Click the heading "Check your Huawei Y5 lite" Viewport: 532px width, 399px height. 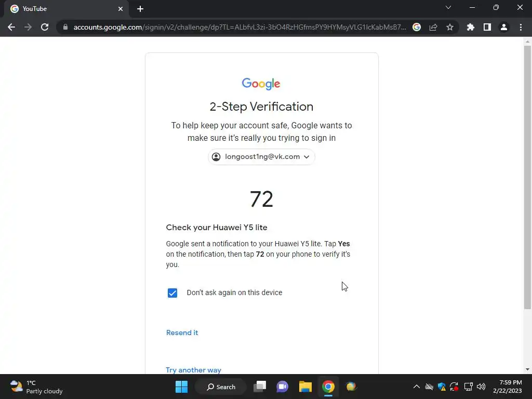[217, 228]
